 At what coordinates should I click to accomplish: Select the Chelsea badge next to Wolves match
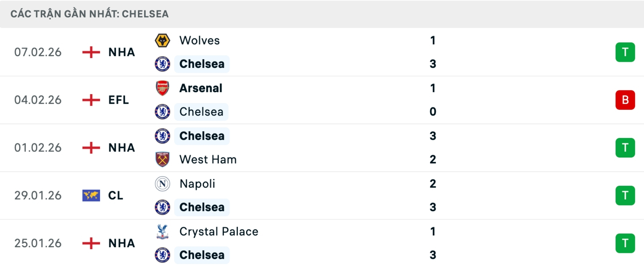[x=163, y=64]
